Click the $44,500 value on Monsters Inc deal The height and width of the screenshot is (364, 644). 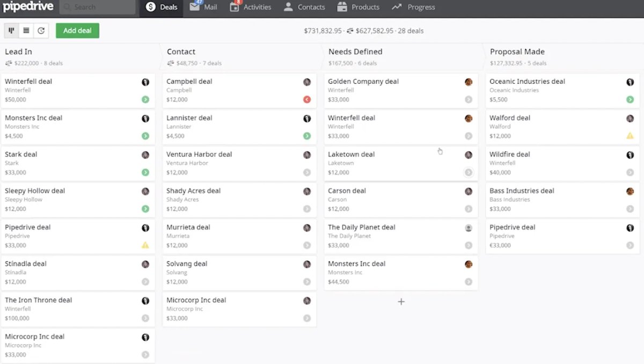[339, 282]
